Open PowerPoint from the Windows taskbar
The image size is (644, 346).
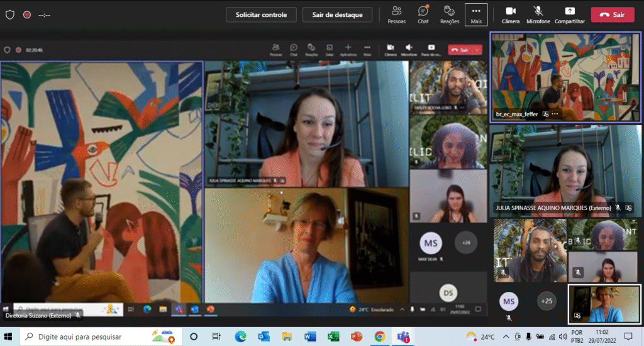coord(356,337)
